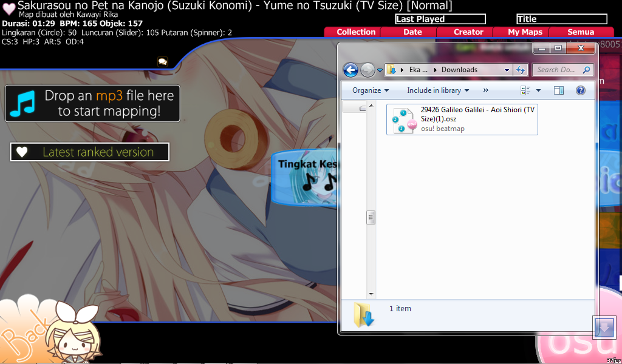Minimize the Downloads Explorer window
622x364 pixels.
coord(542,48)
